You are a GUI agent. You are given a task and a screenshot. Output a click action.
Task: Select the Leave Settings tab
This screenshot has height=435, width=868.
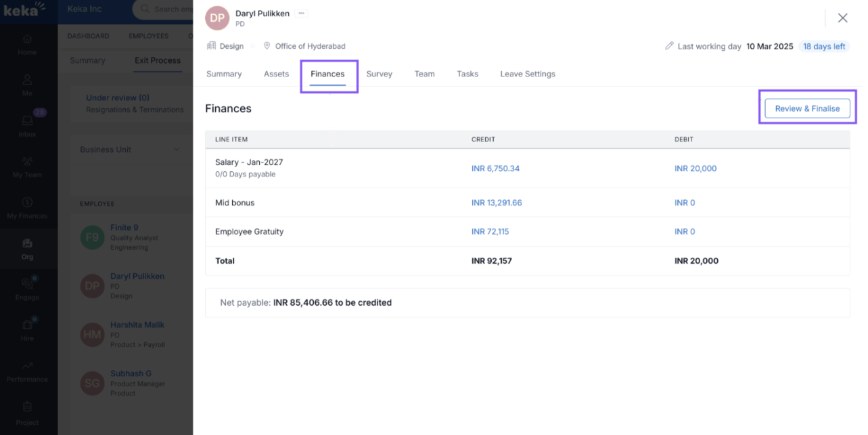[527, 74]
